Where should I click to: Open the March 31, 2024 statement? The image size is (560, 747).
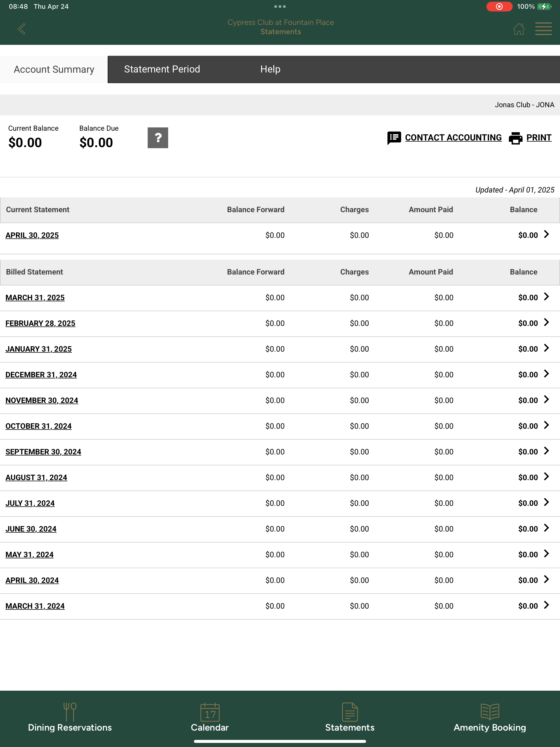coord(35,606)
